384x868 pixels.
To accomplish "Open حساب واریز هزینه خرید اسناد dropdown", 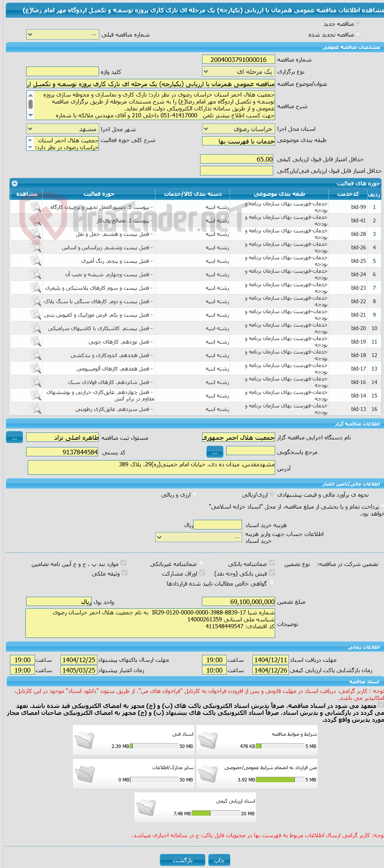I will [199, 537].
